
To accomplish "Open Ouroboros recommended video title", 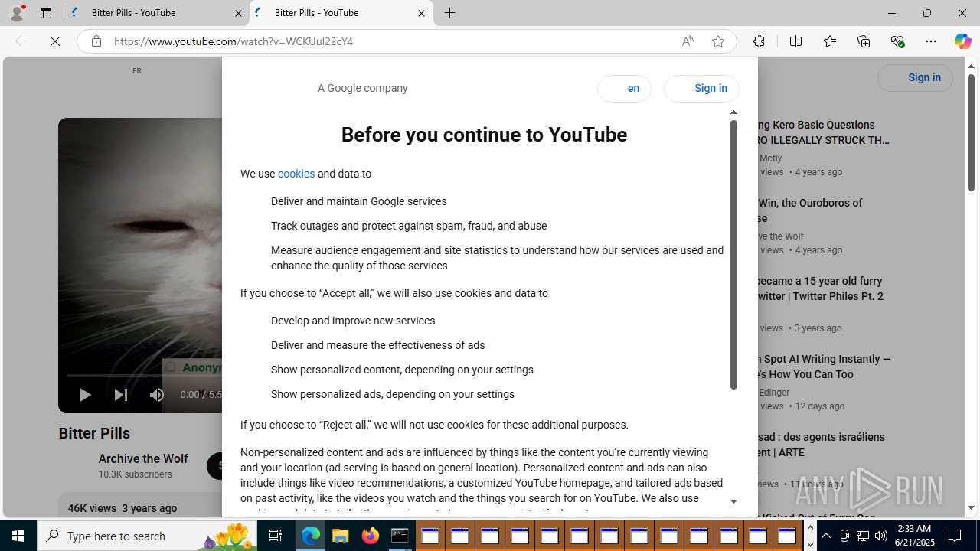I will click(x=809, y=210).
